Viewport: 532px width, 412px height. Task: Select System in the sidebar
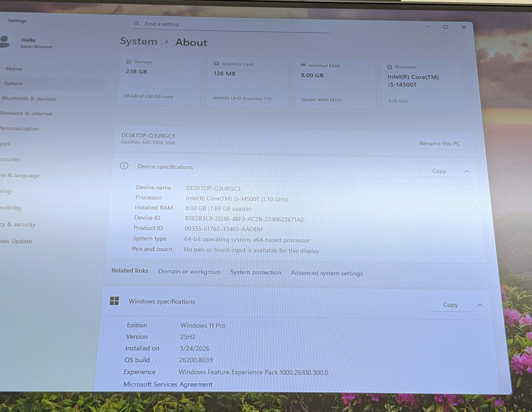pos(52,84)
